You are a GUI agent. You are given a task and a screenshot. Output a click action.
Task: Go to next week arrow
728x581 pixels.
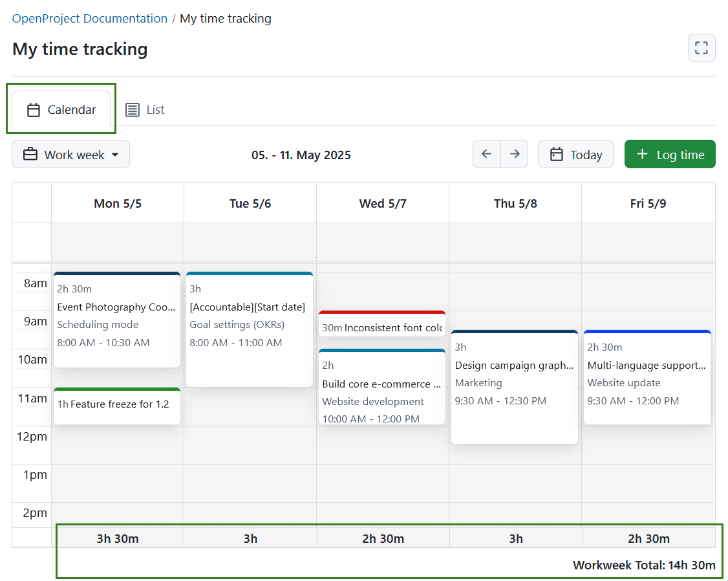515,154
